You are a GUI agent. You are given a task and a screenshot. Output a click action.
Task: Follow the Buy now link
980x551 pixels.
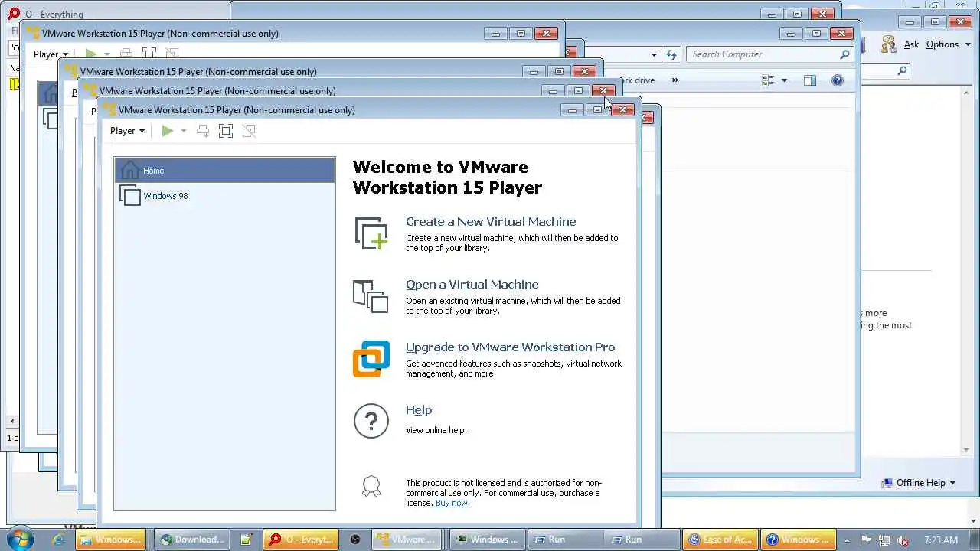452,503
